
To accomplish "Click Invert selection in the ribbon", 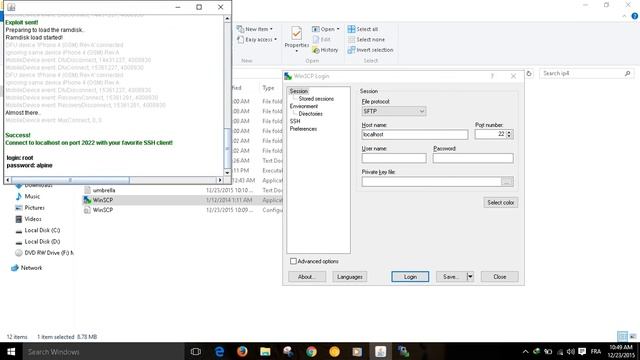I will [x=371, y=50].
